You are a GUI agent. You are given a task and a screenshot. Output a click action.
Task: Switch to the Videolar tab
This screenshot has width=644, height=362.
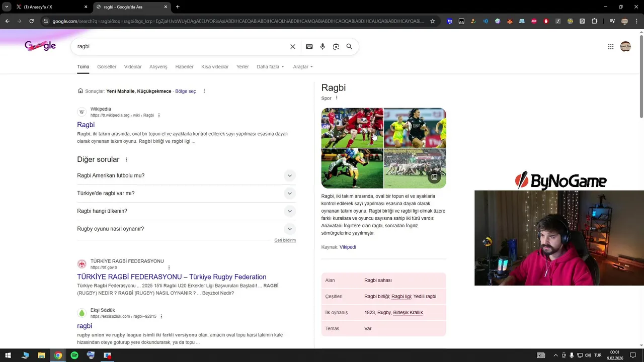pos(133,67)
